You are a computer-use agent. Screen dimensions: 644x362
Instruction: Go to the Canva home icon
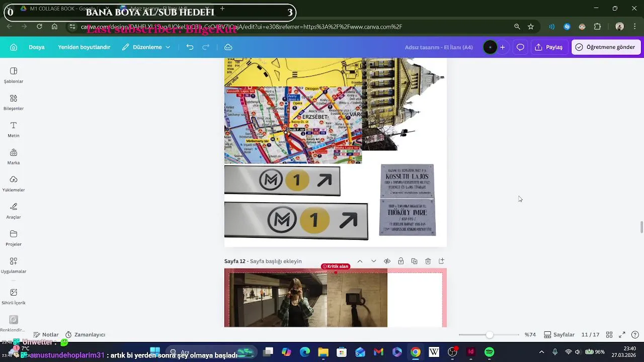[x=14, y=47]
